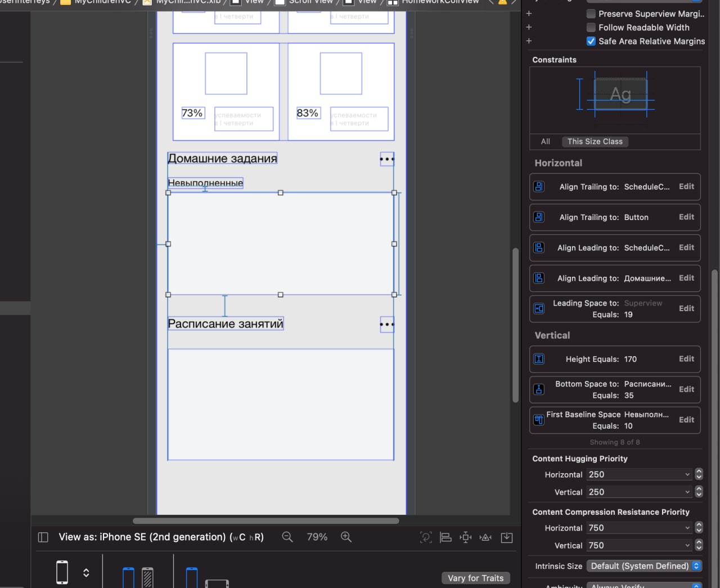Click the canvas horizontal scrollbar
720x588 pixels.
266,520
